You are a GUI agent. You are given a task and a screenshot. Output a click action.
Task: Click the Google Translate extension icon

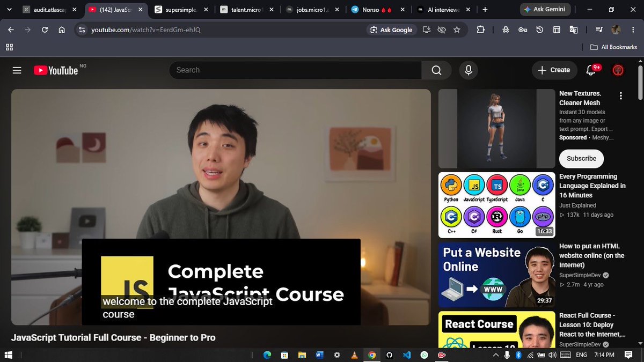pyautogui.click(x=574, y=30)
